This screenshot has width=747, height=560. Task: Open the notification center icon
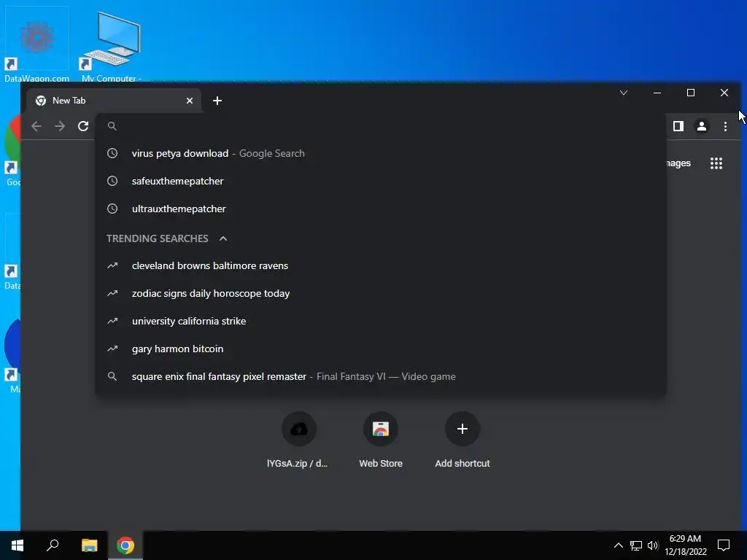coord(724,545)
